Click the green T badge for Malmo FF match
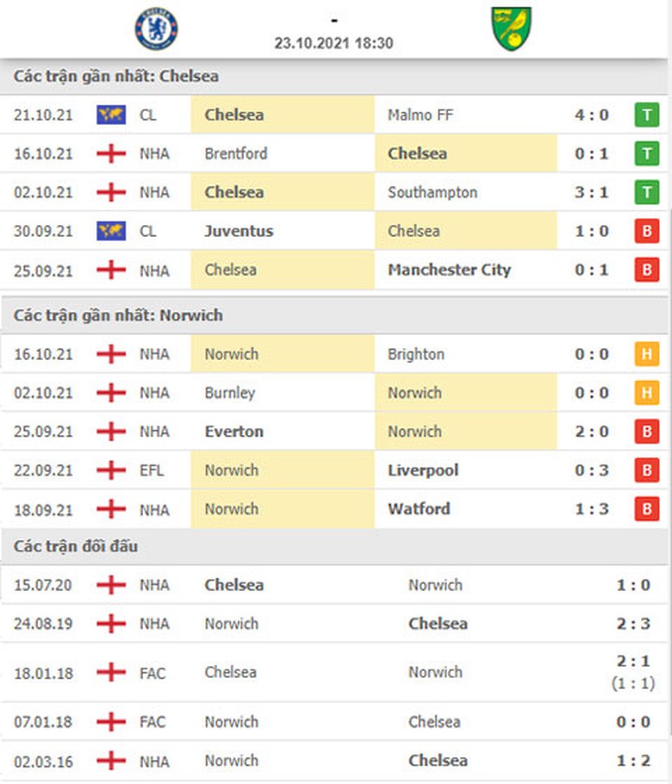The height and width of the screenshot is (784, 672). pos(646,115)
